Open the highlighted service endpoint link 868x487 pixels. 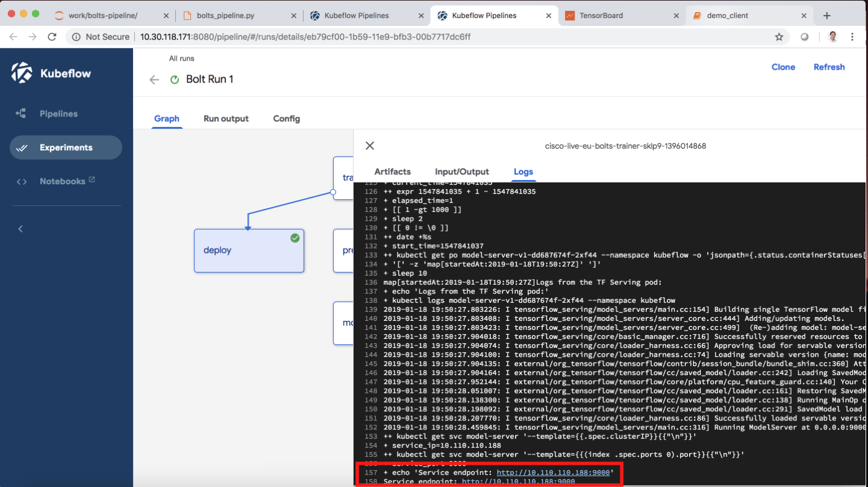pyautogui.click(x=555, y=472)
